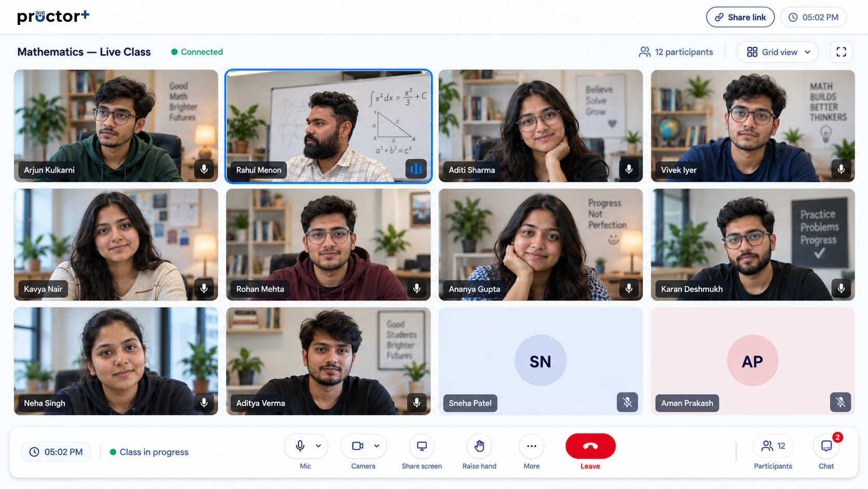The height and width of the screenshot is (489, 868).
Task: Toggle your microphone with the Mic button
Action: pyautogui.click(x=300, y=446)
